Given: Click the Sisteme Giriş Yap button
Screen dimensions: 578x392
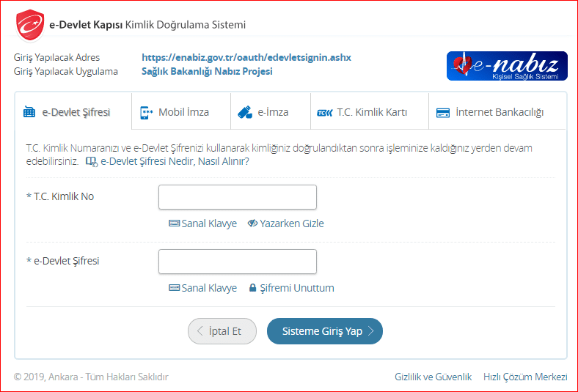Looking at the screenshot, I should (325, 331).
